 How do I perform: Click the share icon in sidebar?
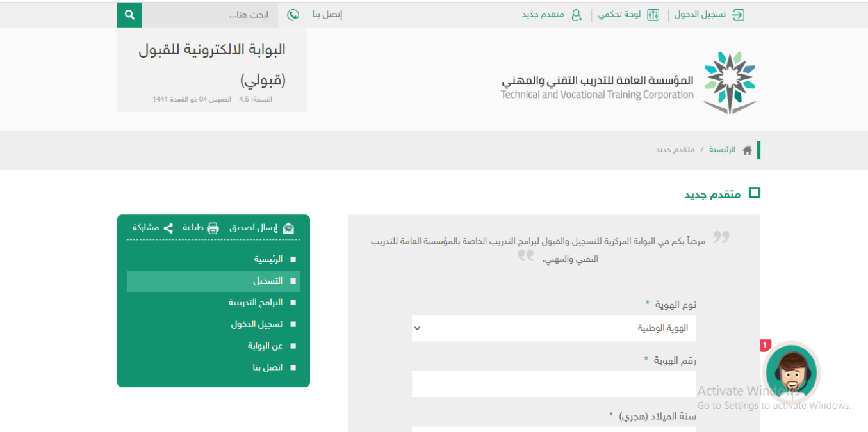point(168,228)
